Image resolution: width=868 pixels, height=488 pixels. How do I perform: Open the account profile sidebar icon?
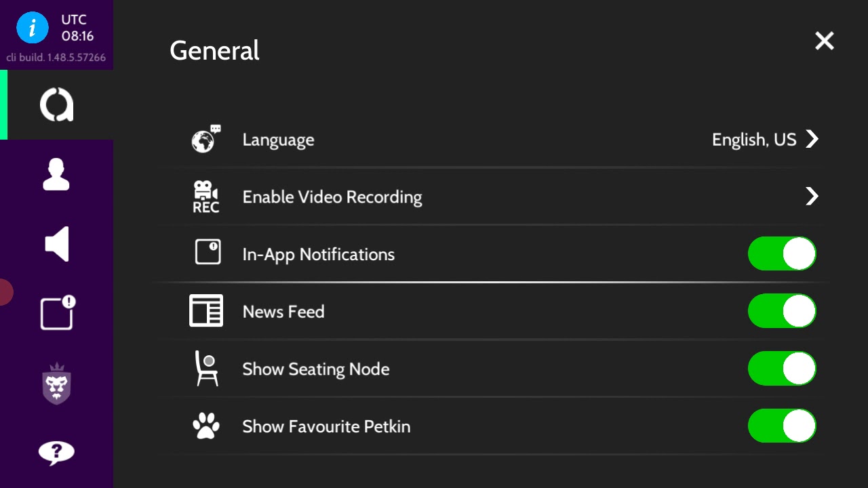pos(56,175)
